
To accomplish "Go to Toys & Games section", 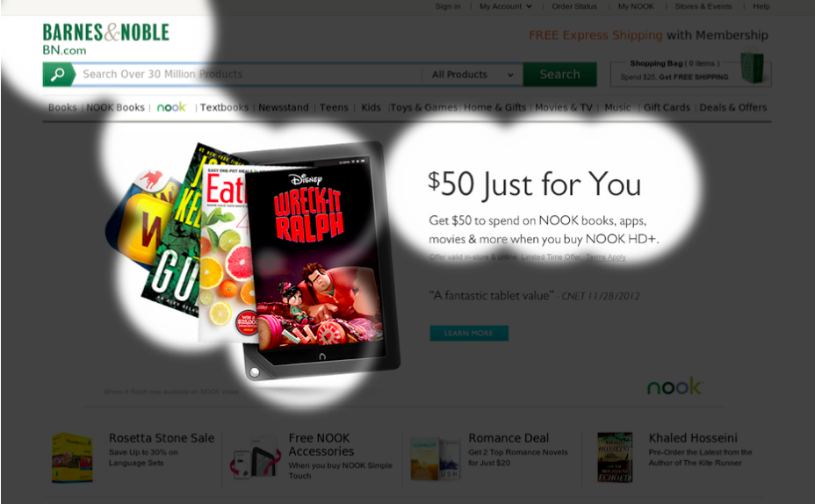I will (x=423, y=107).
